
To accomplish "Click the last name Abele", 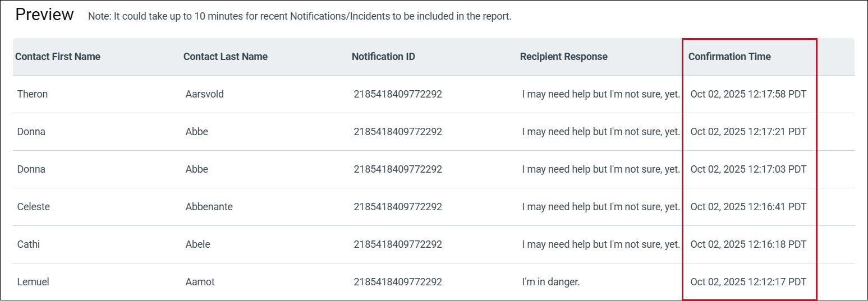I will coord(198,244).
